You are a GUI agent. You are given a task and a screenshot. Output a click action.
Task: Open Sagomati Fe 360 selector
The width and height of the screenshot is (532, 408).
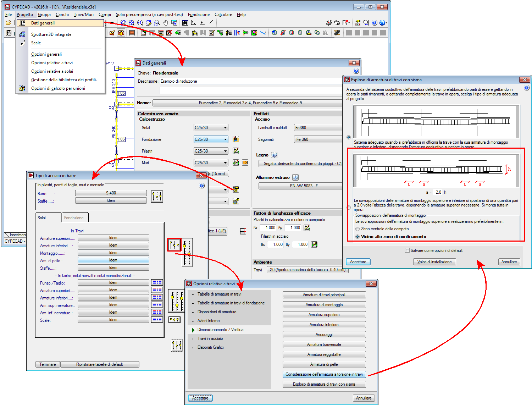[x=318, y=139]
